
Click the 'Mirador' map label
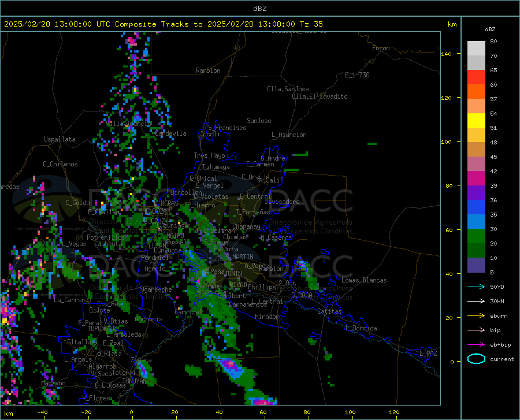click(267, 317)
